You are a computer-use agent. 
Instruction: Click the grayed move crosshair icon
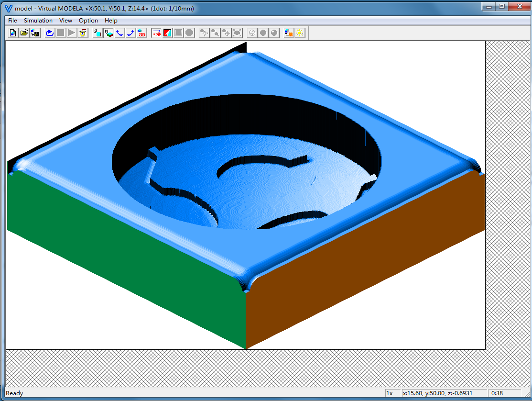[226, 33]
